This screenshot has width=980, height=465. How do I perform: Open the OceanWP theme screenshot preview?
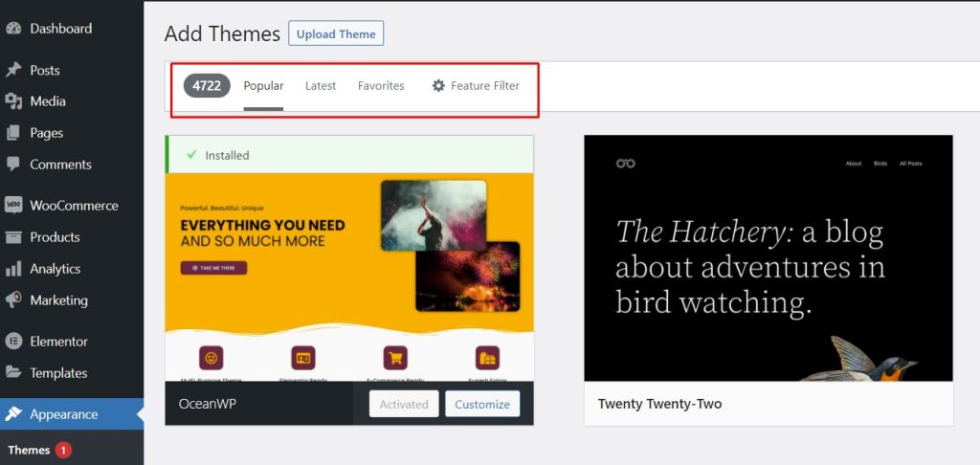click(x=349, y=277)
